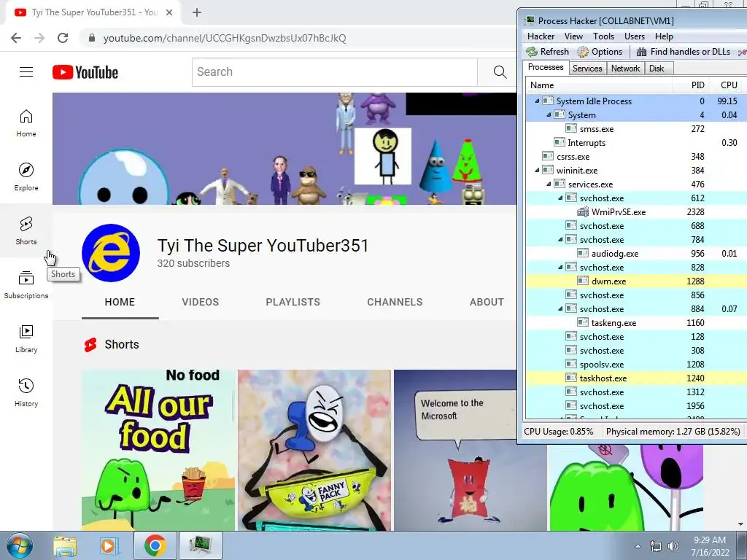Click the volume speaker tray icon
Image resolution: width=747 pixels, height=560 pixels.
[673, 546]
